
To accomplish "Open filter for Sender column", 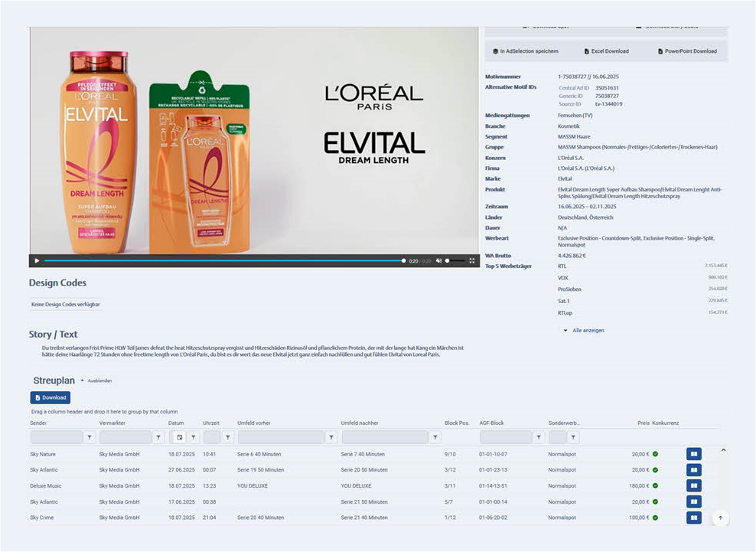I will tap(90, 437).
